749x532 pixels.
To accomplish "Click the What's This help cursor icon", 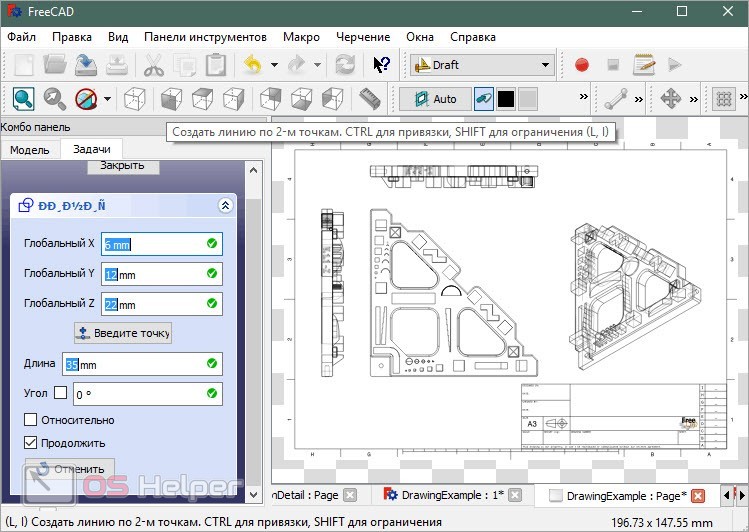I will [x=381, y=65].
